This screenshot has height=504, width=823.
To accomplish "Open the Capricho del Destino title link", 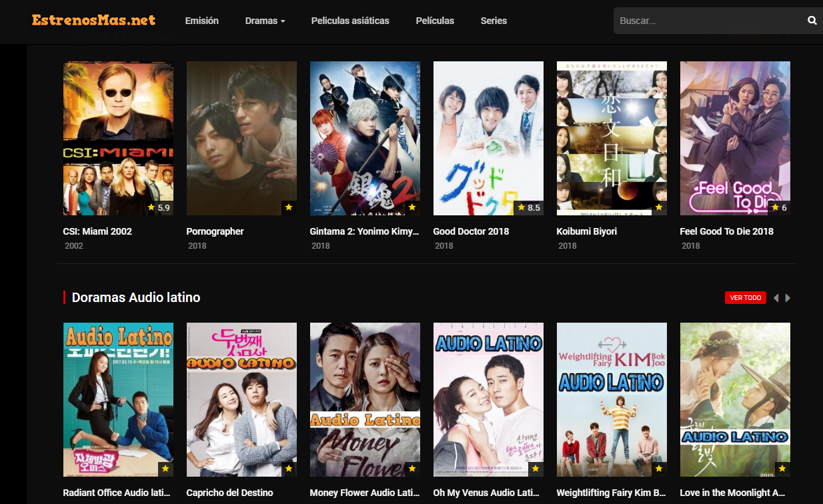I will 229,493.
